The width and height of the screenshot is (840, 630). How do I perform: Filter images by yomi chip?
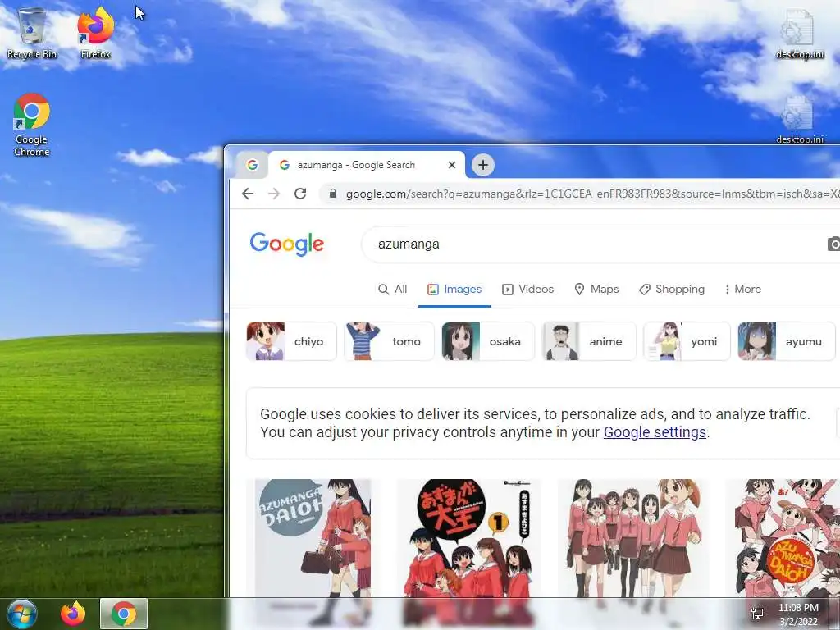click(x=687, y=341)
